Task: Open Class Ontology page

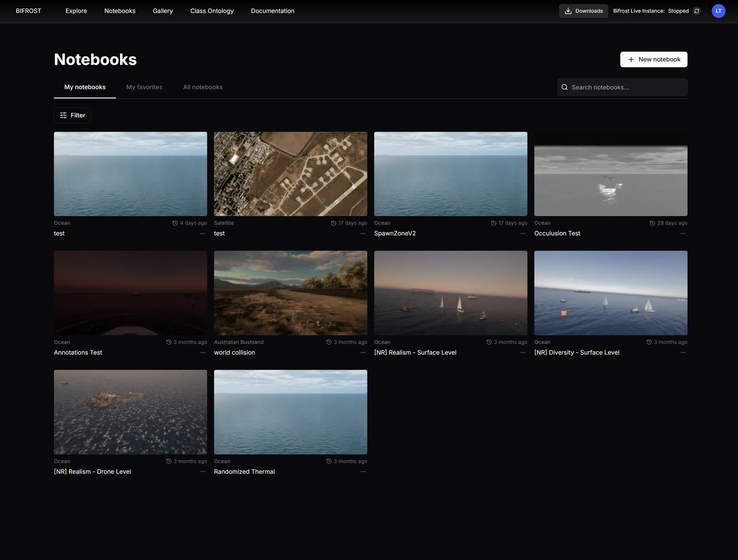Action: [x=212, y=11]
